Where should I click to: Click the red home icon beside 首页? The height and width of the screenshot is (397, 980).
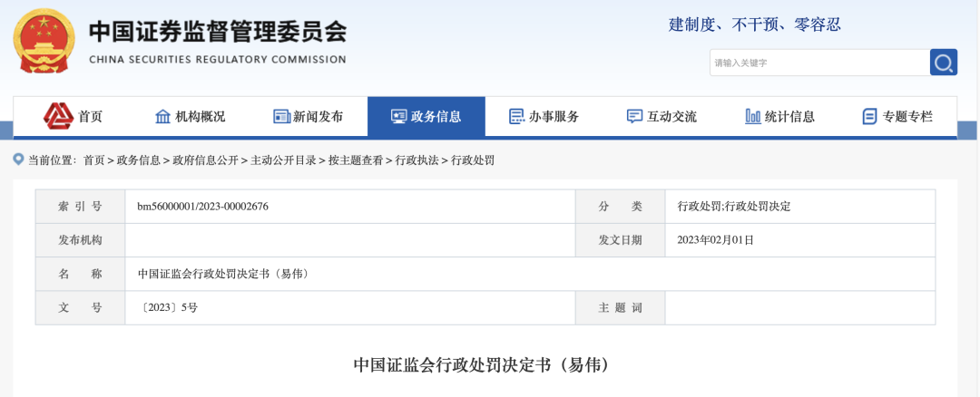[59, 116]
